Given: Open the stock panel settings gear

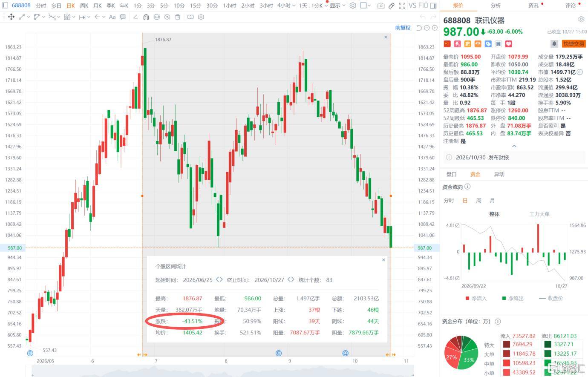Looking at the screenshot, I should (581, 20).
